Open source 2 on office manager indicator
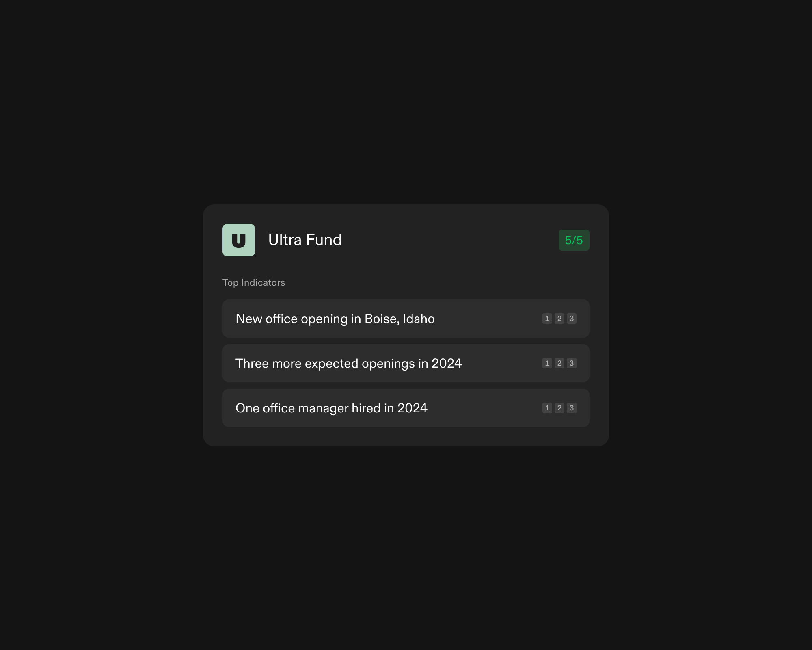 (559, 408)
